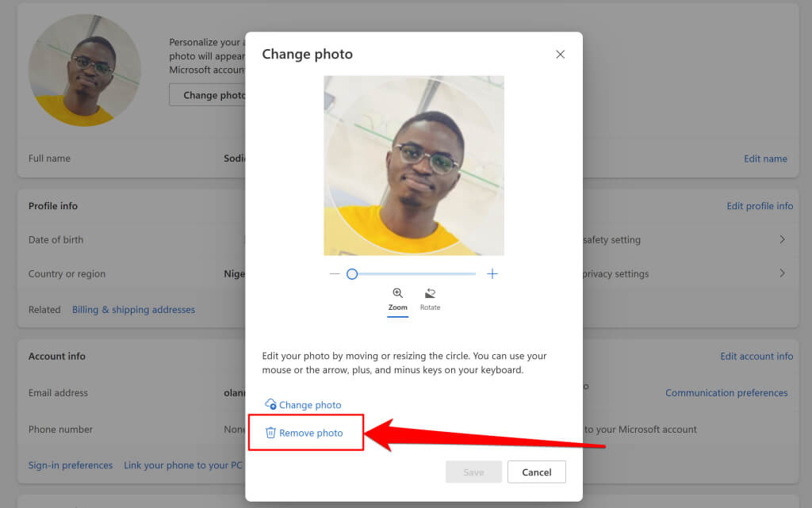The width and height of the screenshot is (812, 508).
Task: Select the Rotate tool
Action: tap(430, 300)
